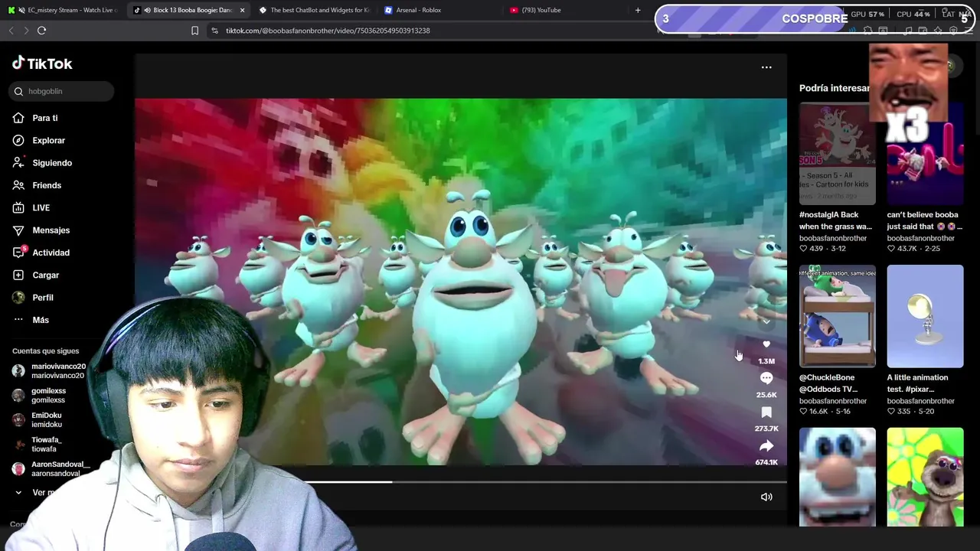Click the Podría interesarte heading

[835, 88]
